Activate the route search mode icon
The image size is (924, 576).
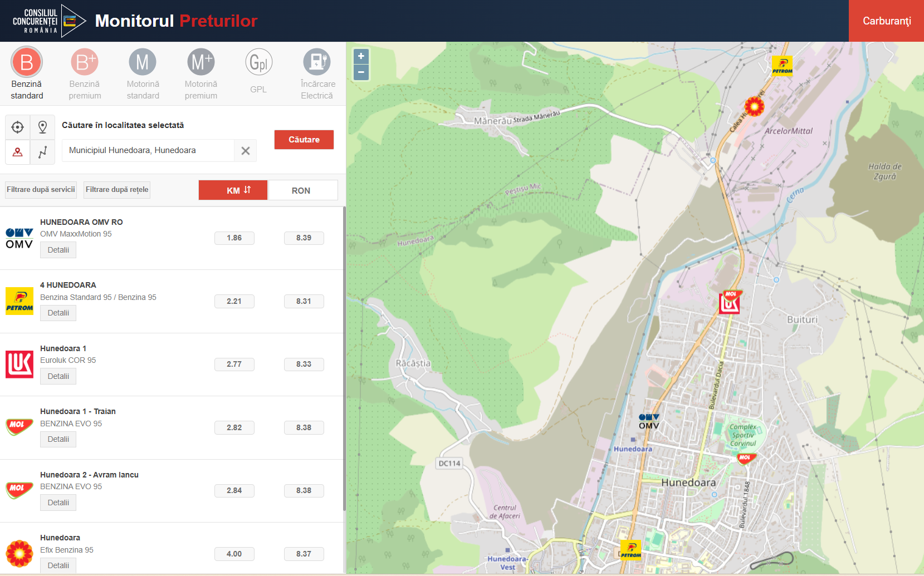click(x=42, y=152)
